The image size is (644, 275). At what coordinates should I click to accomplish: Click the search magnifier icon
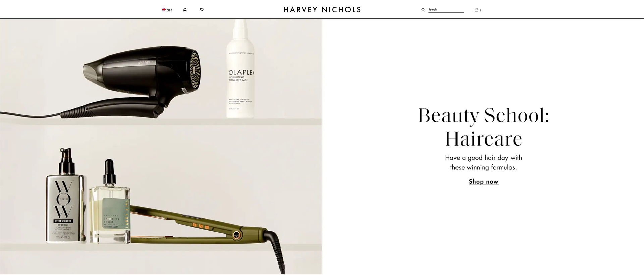coord(423,10)
